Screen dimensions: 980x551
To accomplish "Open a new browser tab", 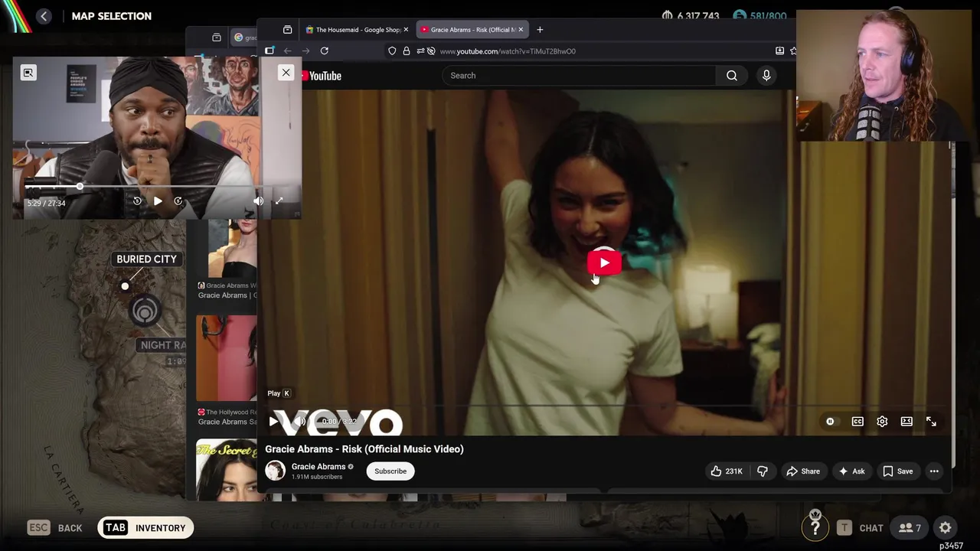I will (x=540, y=30).
